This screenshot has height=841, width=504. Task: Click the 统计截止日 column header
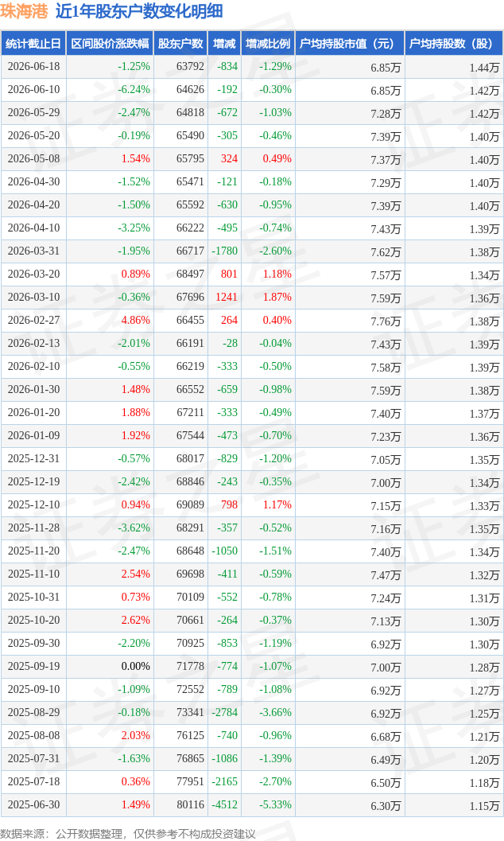tap(33, 44)
